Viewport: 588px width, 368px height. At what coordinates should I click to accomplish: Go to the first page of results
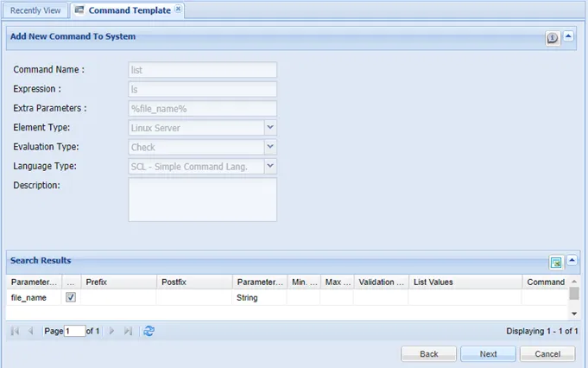(16, 331)
